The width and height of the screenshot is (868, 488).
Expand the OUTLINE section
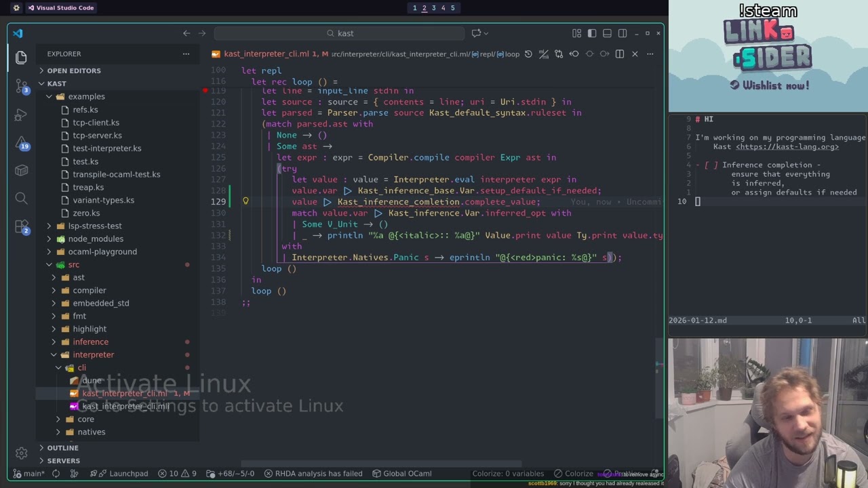point(62,447)
